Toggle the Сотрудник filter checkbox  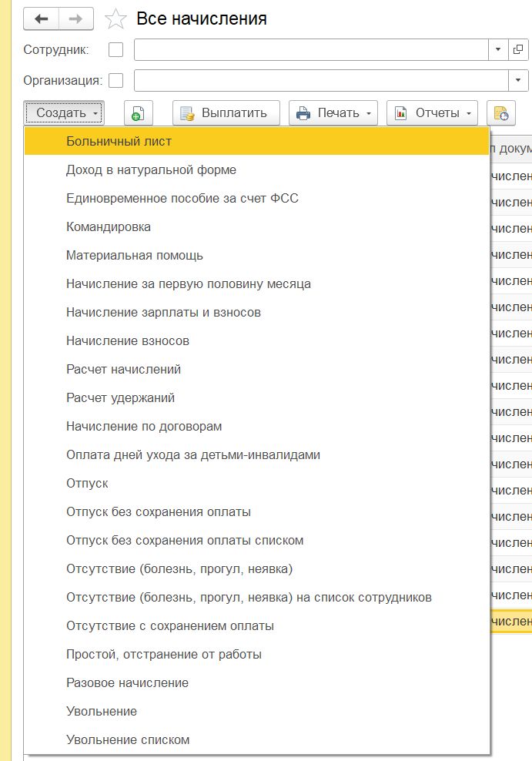click(x=116, y=50)
